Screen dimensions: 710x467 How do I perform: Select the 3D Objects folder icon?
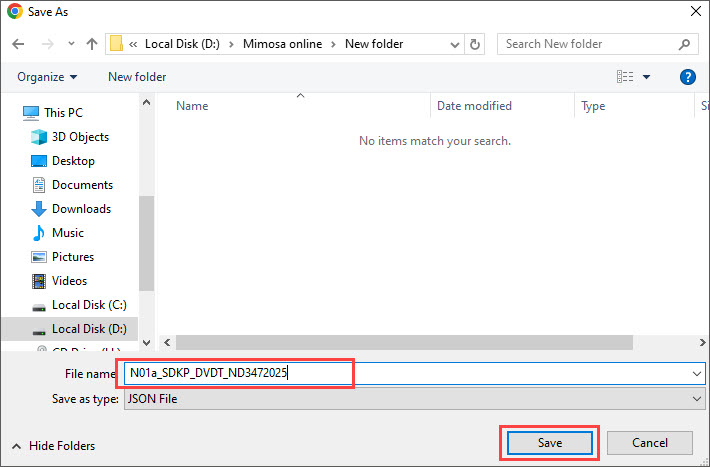pos(39,137)
